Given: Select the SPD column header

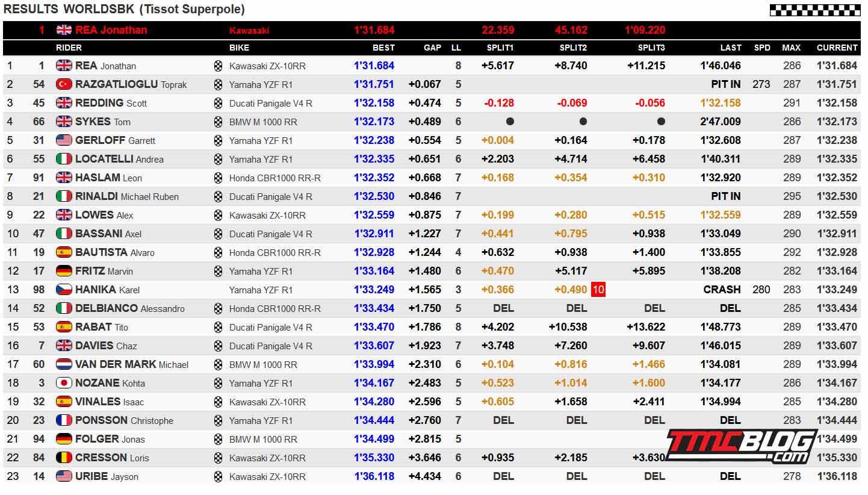Looking at the screenshot, I should [x=762, y=48].
